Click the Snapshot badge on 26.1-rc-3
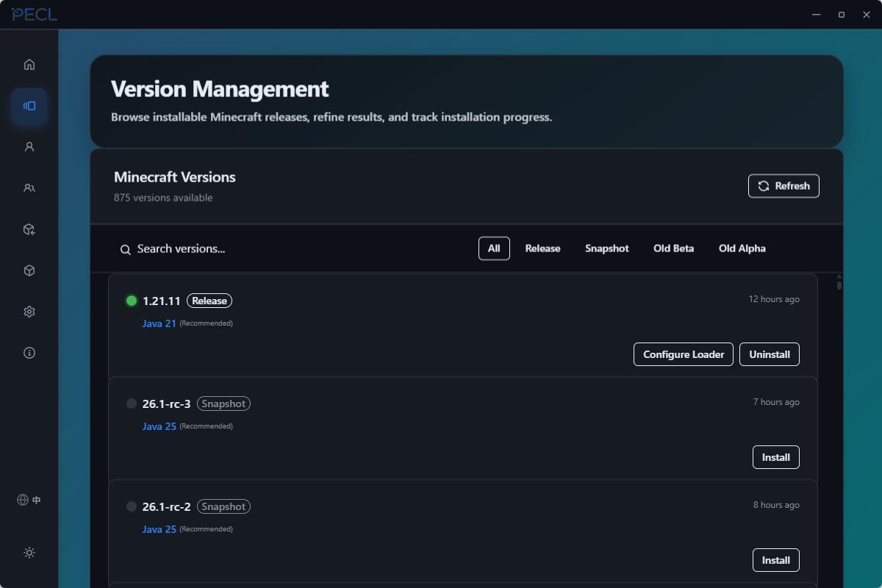Viewport: 882px width, 588px height. pyautogui.click(x=223, y=404)
